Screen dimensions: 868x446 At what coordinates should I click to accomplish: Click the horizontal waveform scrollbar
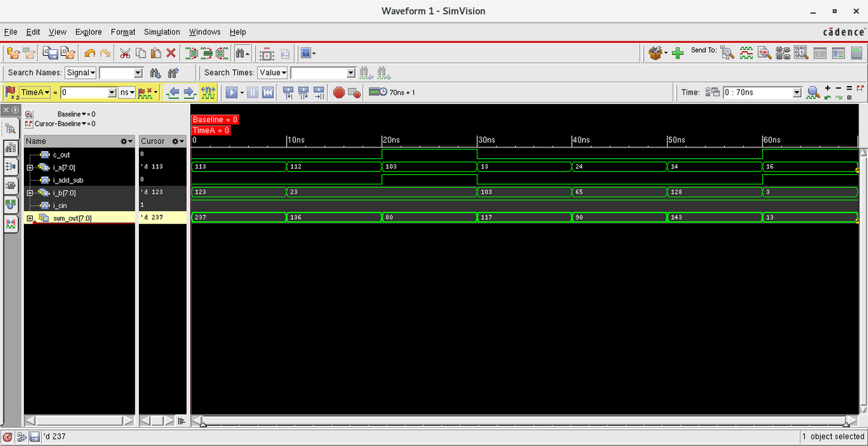click(506, 421)
